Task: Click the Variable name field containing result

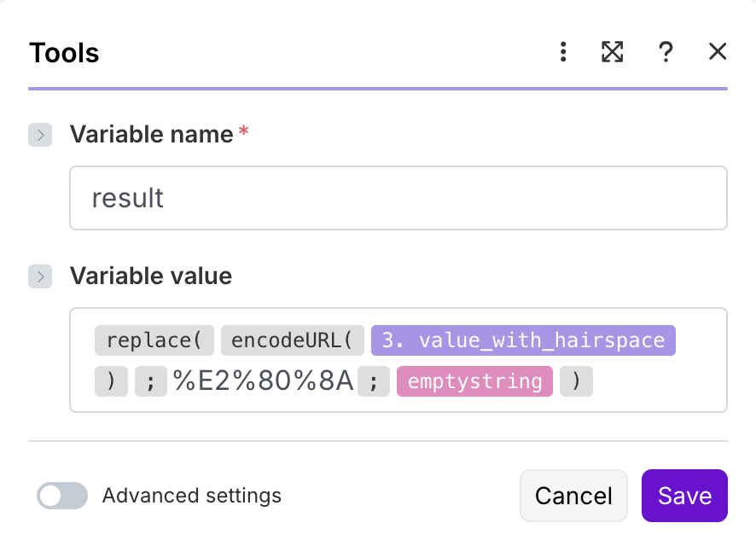Action: click(398, 198)
